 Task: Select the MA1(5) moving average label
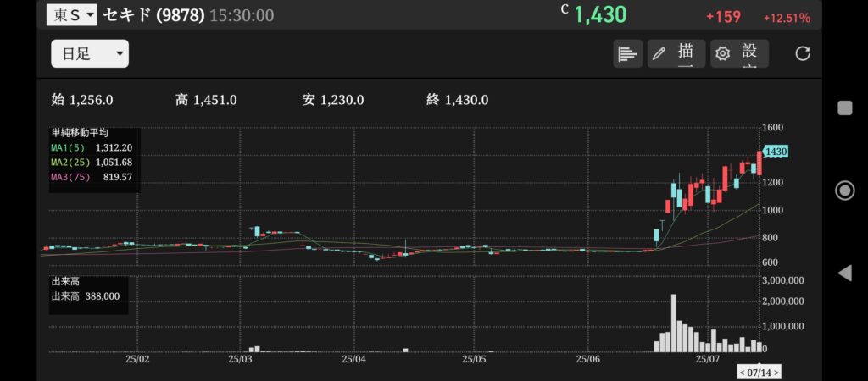tap(68, 147)
